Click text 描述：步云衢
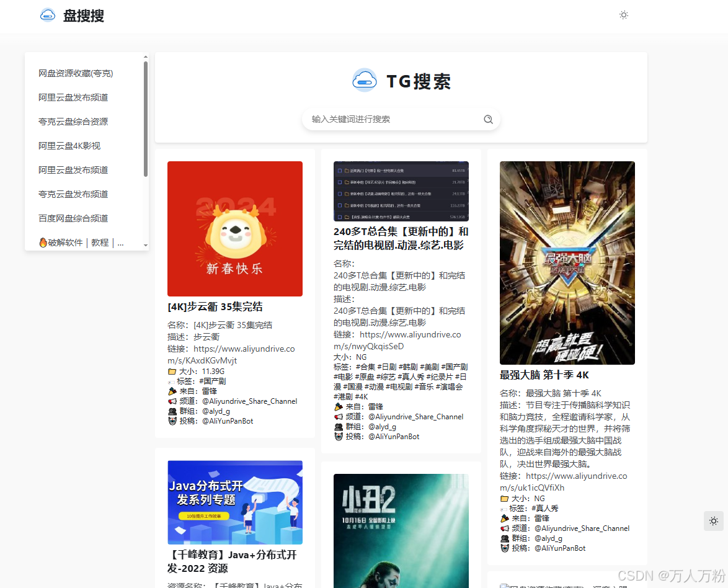Screen dimensions: 728x588 coord(193,337)
